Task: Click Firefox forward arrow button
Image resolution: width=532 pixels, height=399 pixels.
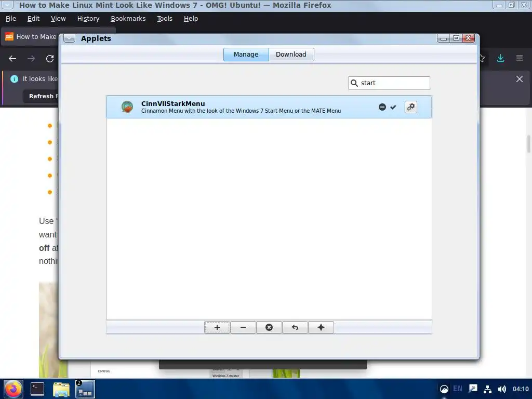Action: 31,59
